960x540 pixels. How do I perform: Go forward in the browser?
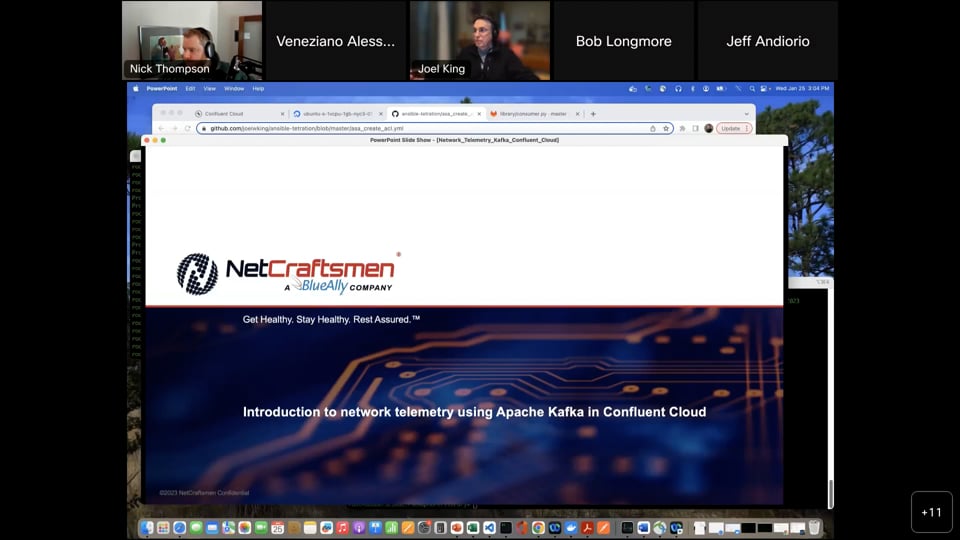click(174, 129)
